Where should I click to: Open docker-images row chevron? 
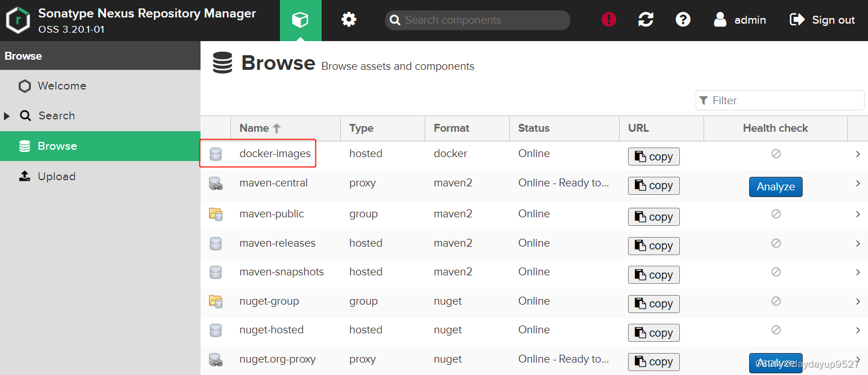point(858,154)
